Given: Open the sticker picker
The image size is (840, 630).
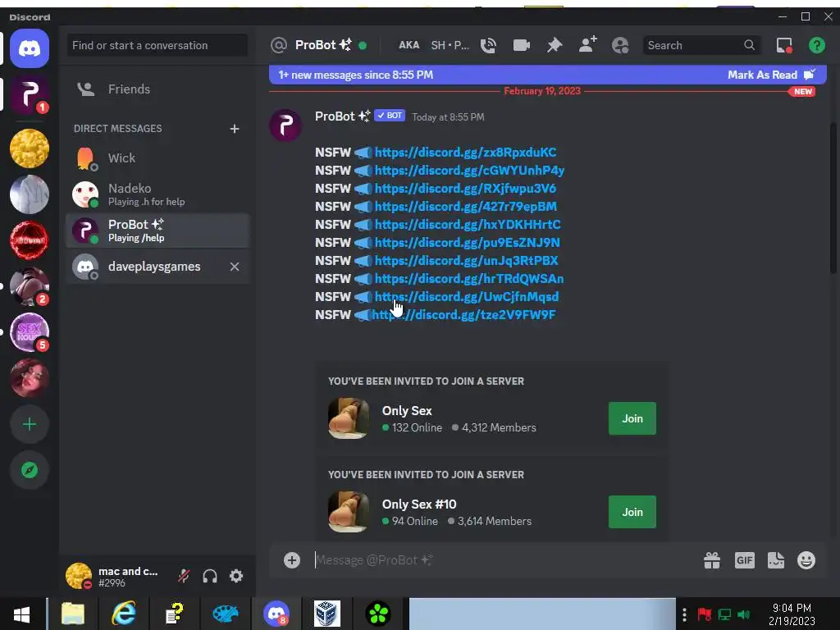Looking at the screenshot, I should [776, 560].
